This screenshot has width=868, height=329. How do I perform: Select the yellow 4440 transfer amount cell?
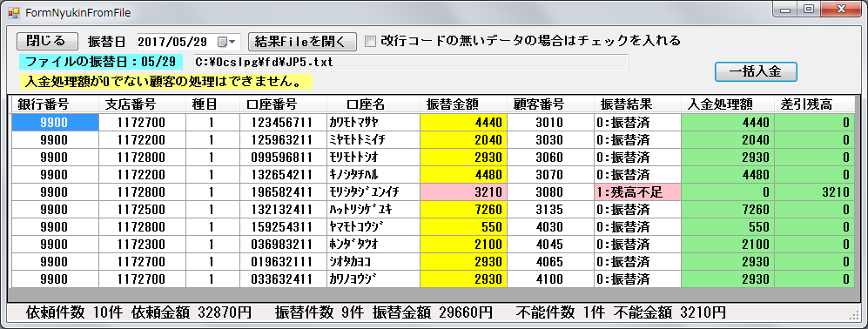463,123
